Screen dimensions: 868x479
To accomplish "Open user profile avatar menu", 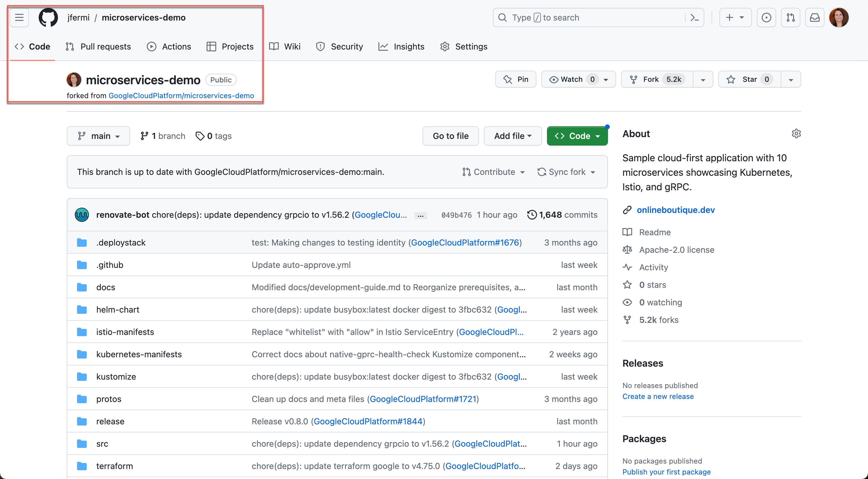I will (839, 18).
